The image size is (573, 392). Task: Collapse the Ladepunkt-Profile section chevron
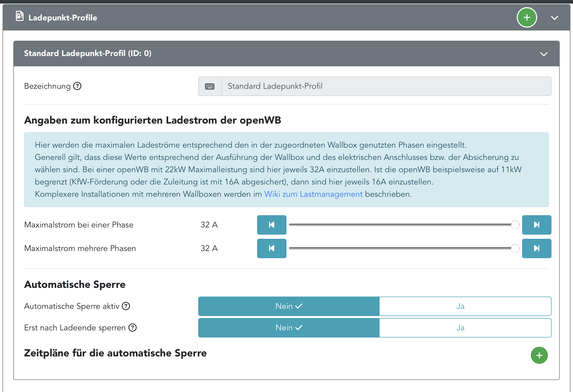click(554, 18)
